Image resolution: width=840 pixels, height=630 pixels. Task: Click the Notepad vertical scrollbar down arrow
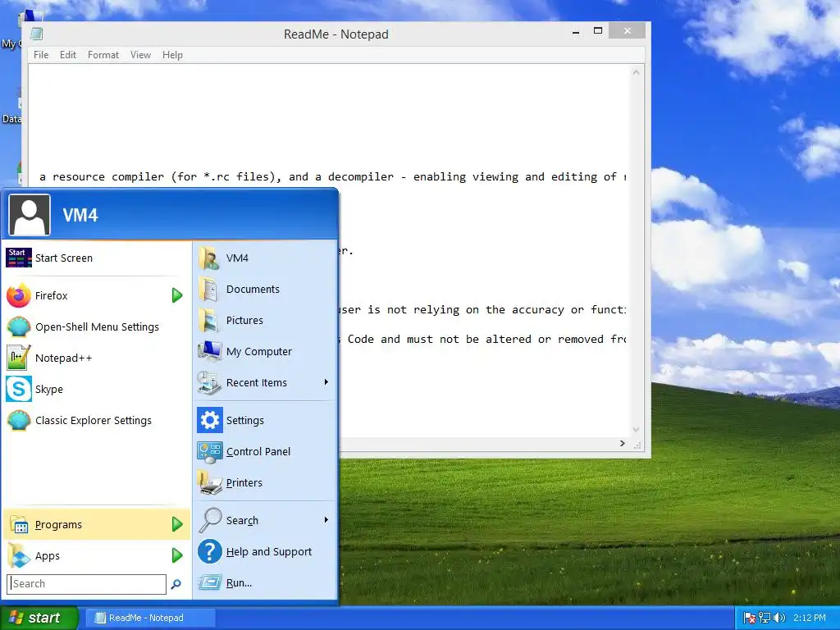636,430
